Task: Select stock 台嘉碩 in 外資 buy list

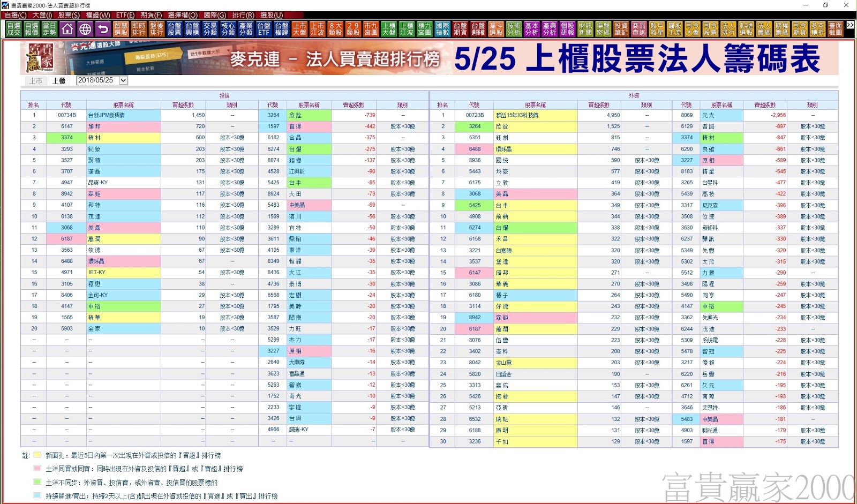Action: [535, 250]
